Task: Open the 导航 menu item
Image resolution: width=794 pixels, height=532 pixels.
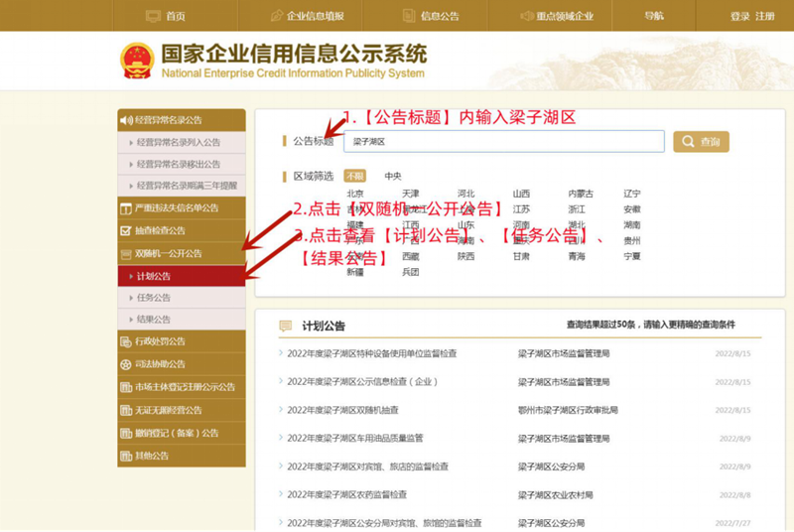Action: [654, 16]
